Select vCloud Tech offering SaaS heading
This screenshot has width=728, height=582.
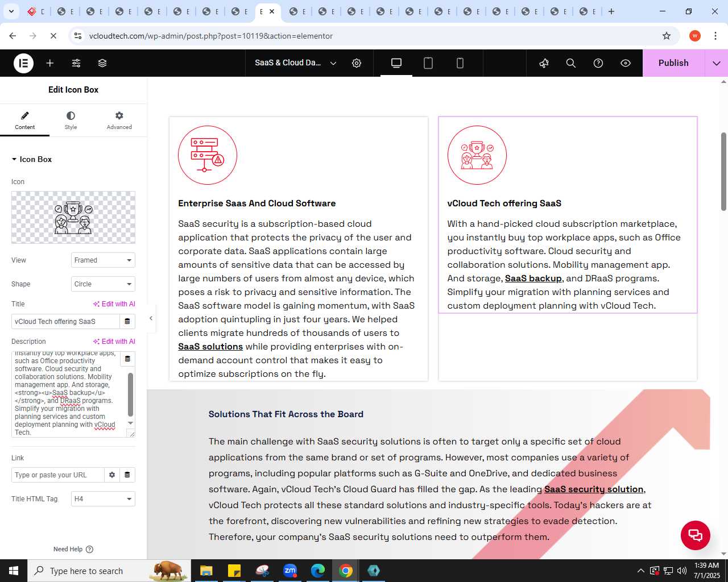(x=504, y=203)
